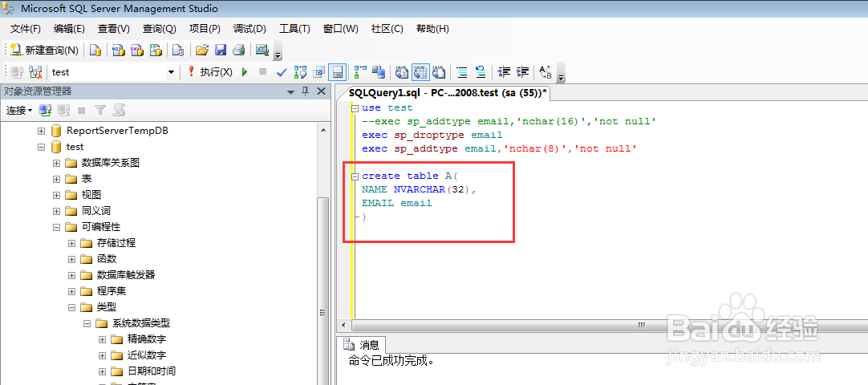The width and height of the screenshot is (868, 385).
Task: Click the Comment Out Selected Lines icon
Action: pyautogui.click(x=462, y=72)
